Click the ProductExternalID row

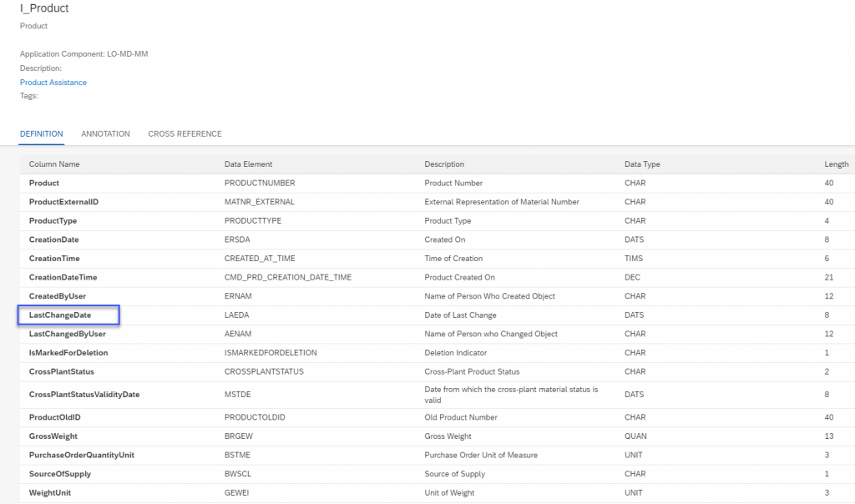point(438,202)
